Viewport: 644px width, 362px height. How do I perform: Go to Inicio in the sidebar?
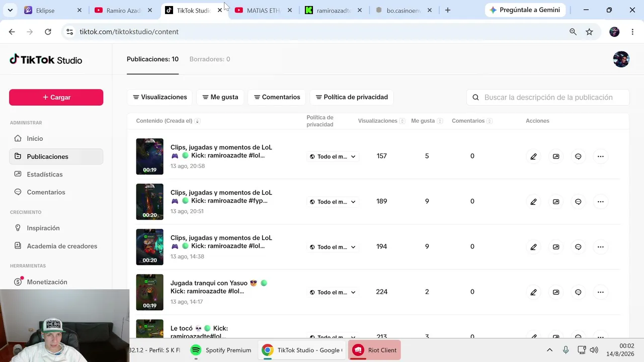pos(56,138)
